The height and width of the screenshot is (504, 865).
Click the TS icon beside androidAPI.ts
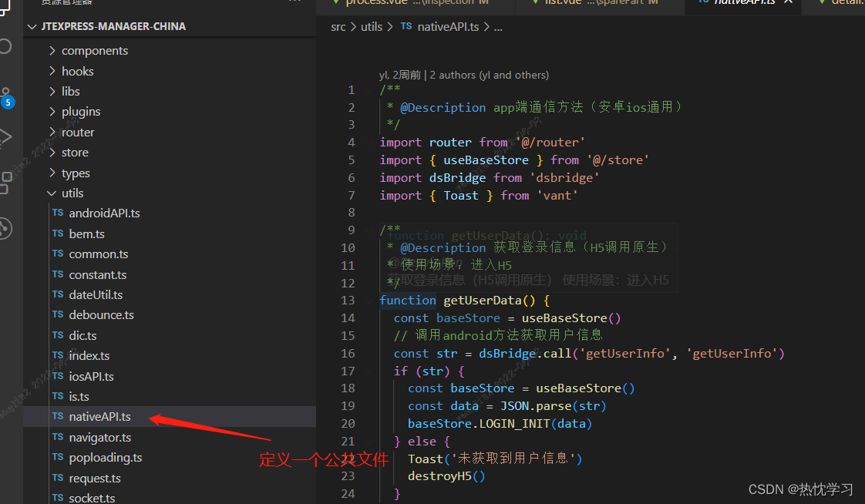pyautogui.click(x=58, y=213)
